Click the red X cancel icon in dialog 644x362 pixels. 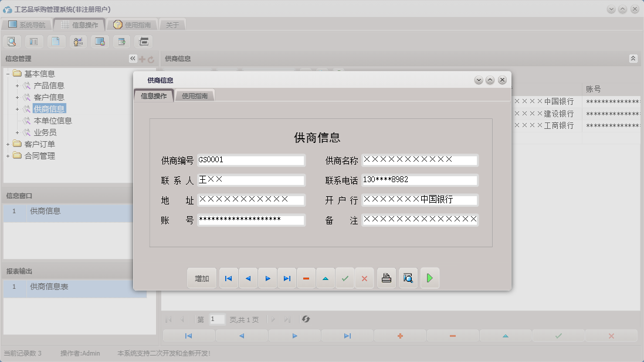pos(364,278)
